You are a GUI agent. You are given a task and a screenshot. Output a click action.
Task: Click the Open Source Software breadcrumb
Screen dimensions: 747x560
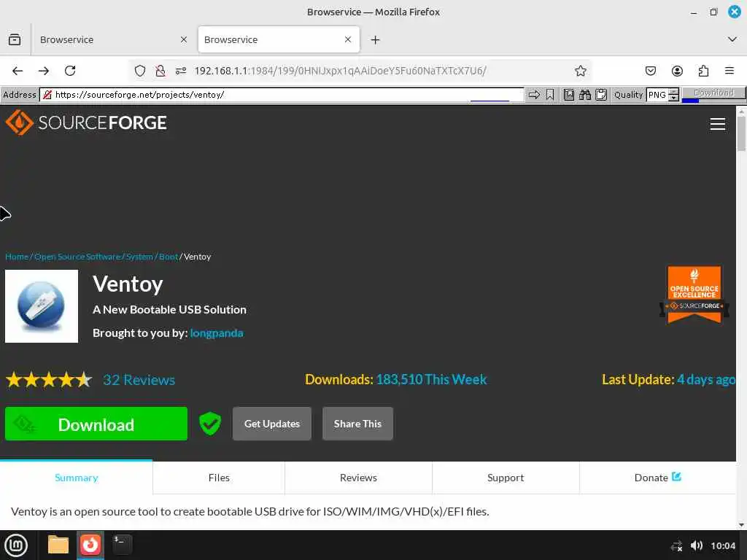(77, 257)
